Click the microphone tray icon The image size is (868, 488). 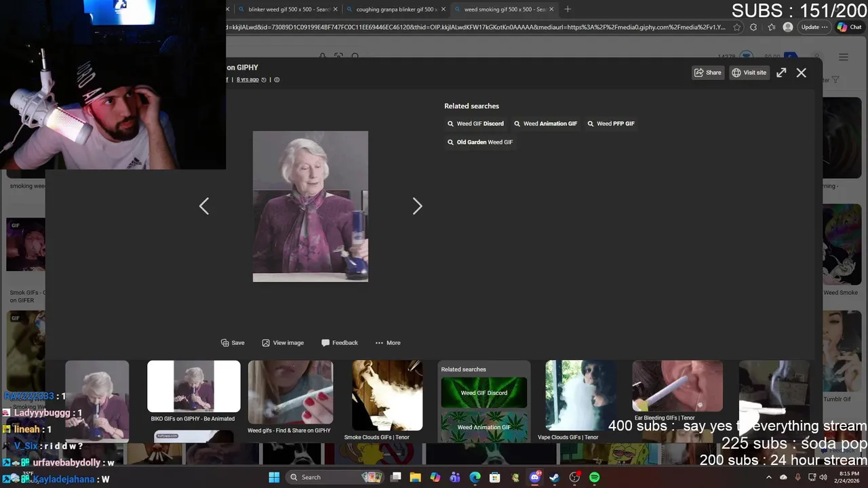click(797, 477)
